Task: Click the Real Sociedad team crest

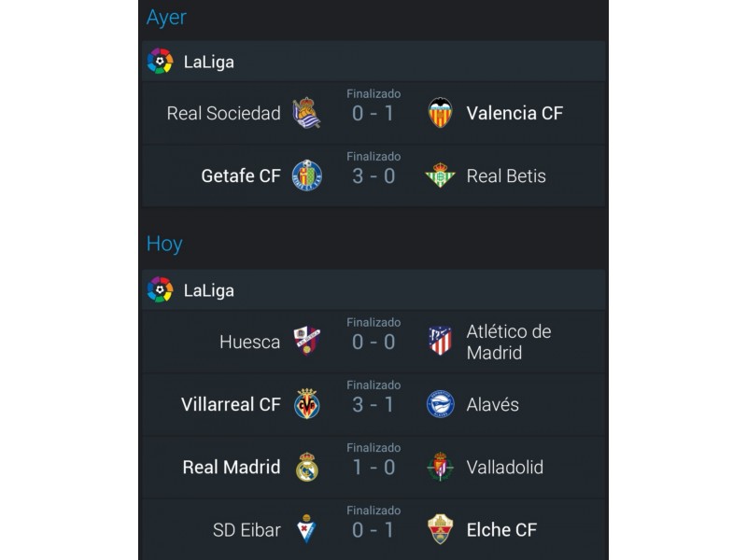Action: [x=307, y=113]
